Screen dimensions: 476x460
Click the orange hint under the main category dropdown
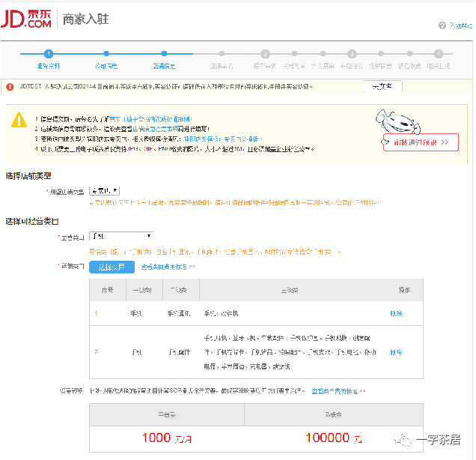coord(215,252)
